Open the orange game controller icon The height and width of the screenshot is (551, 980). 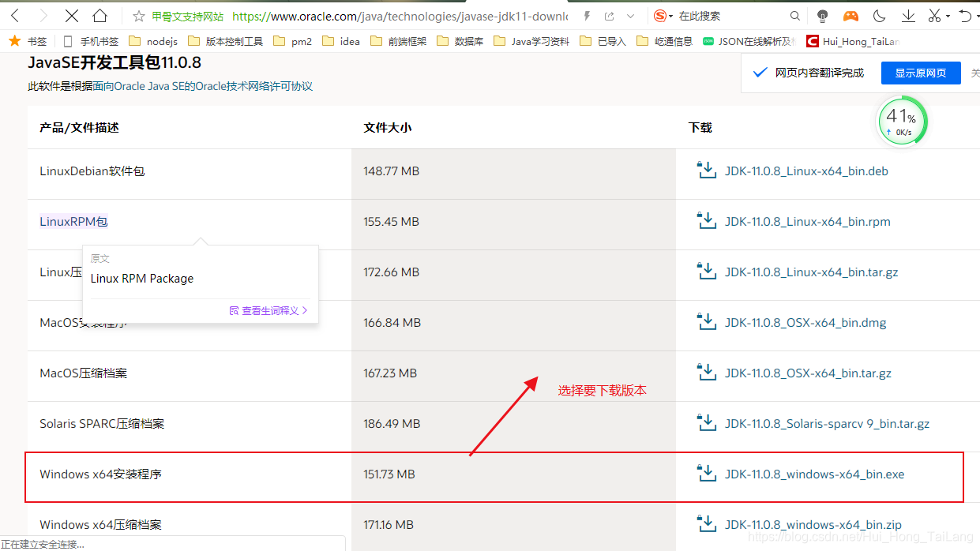[x=850, y=16]
